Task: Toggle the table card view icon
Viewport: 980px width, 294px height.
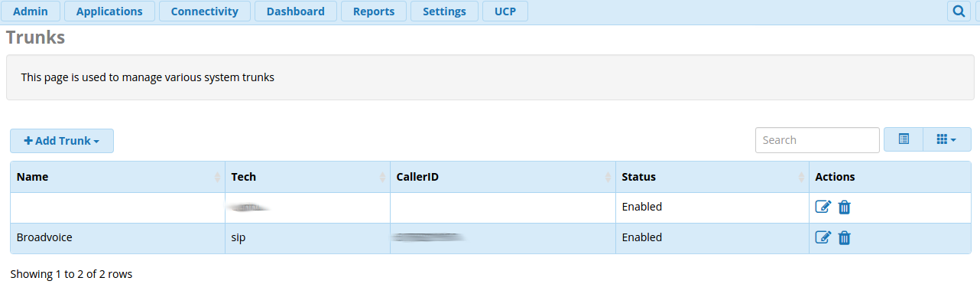Action: coord(904,139)
